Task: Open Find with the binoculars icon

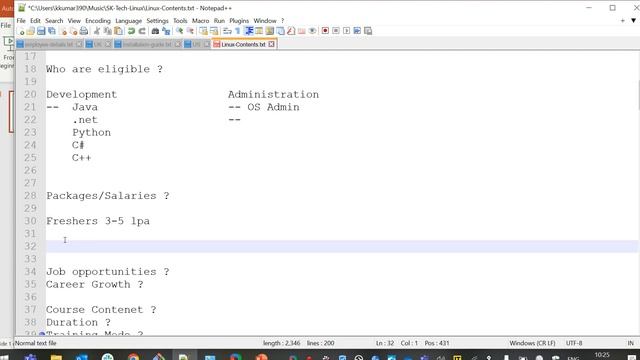Action: click(155, 31)
